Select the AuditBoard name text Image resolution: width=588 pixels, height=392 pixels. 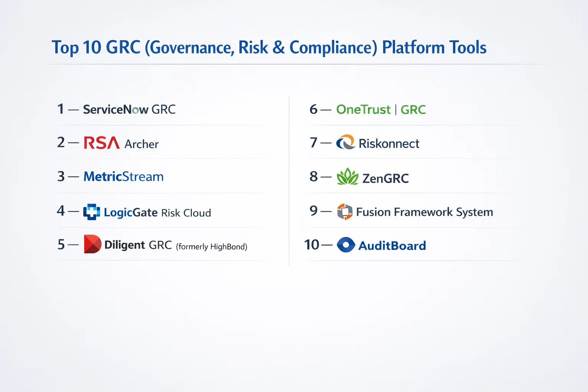[x=392, y=246]
